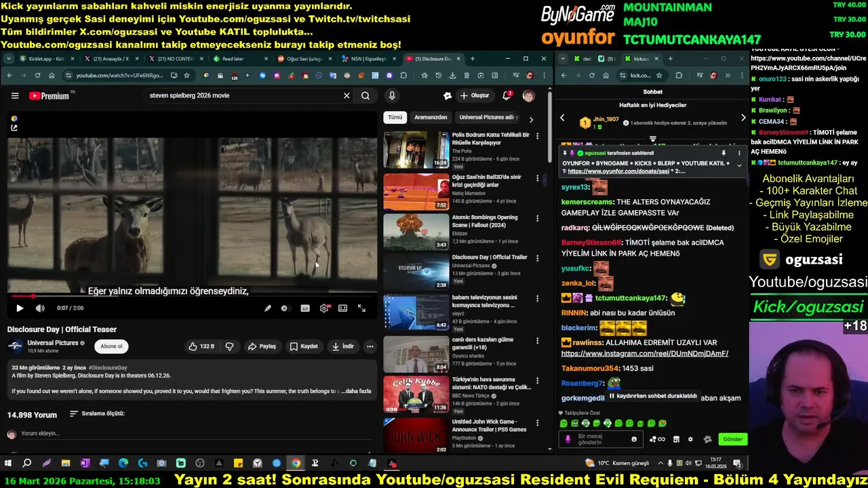The image size is (868, 488).
Task: Open Kick chat settings gear icon
Action: pyautogui.click(x=690, y=439)
